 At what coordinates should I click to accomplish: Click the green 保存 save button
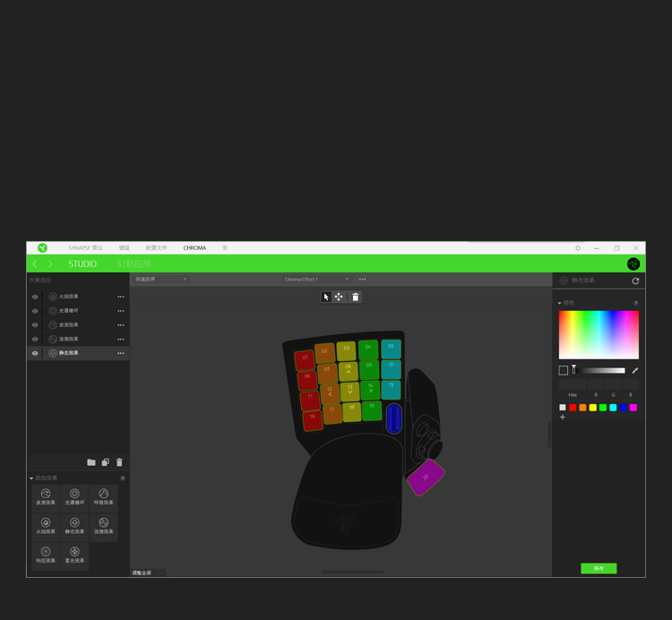(599, 568)
